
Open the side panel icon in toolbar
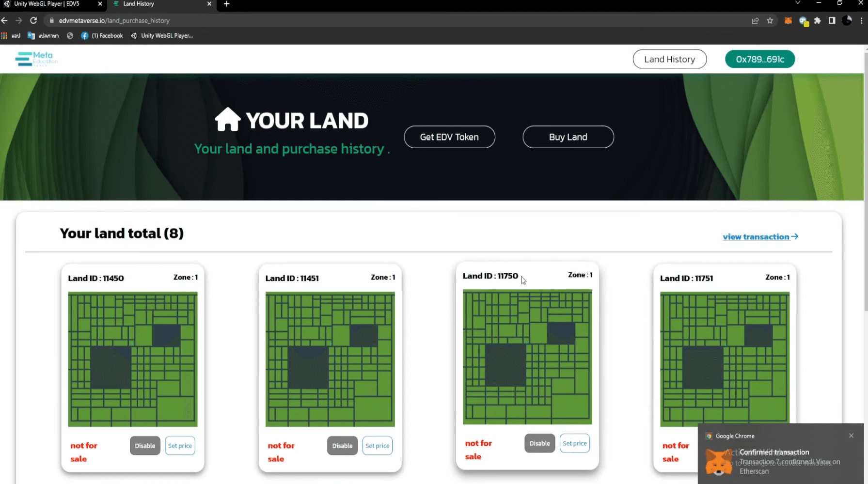click(832, 21)
